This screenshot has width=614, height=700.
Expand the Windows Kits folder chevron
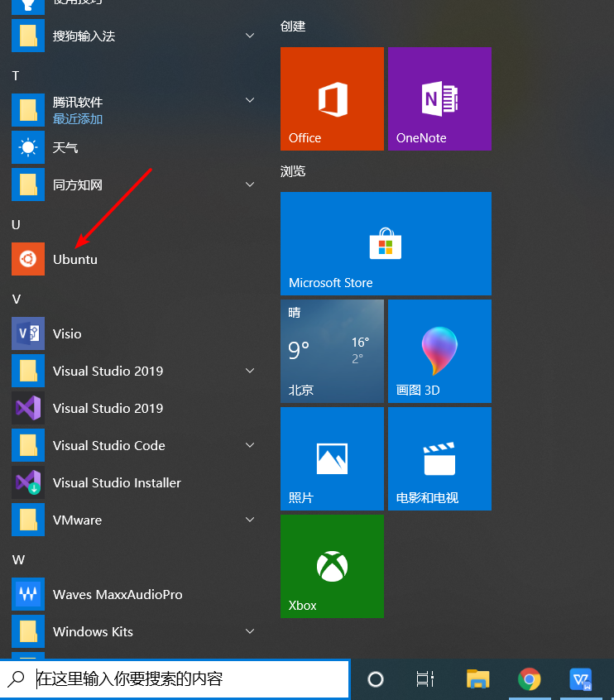(250, 631)
